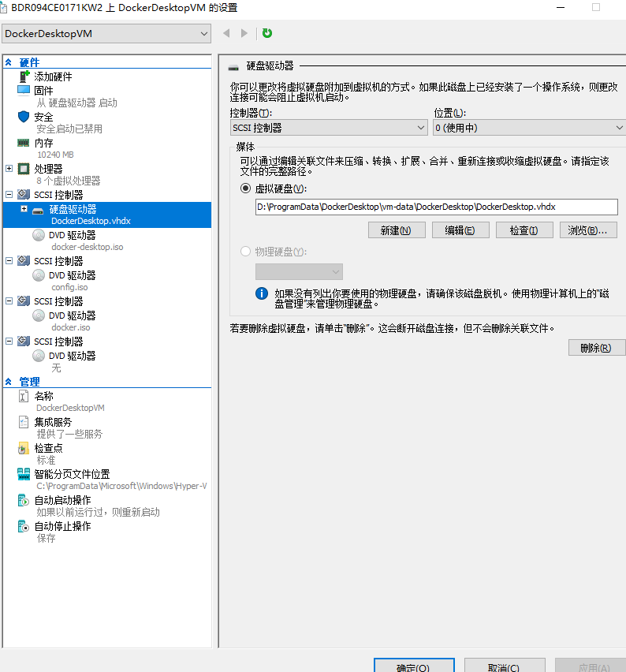
Task: Click the DockerDesktop.vhdx text in the tree
Action: 91,221
